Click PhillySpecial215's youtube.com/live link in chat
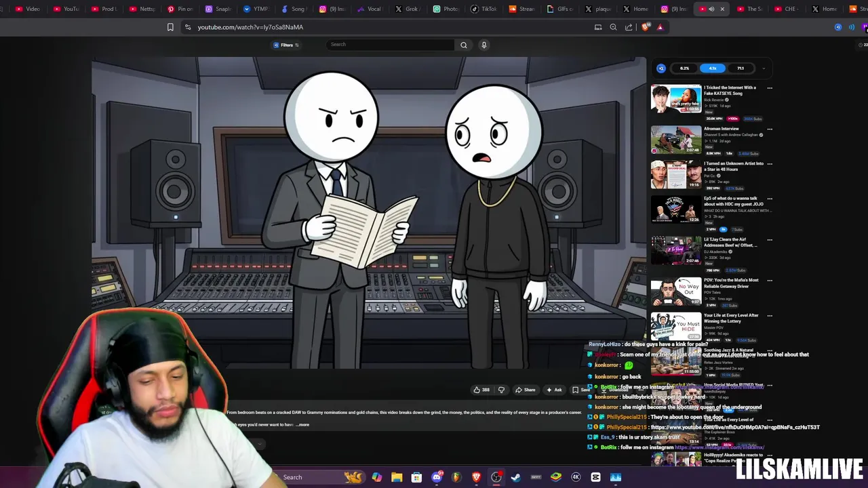The width and height of the screenshot is (868, 488). (735, 428)
